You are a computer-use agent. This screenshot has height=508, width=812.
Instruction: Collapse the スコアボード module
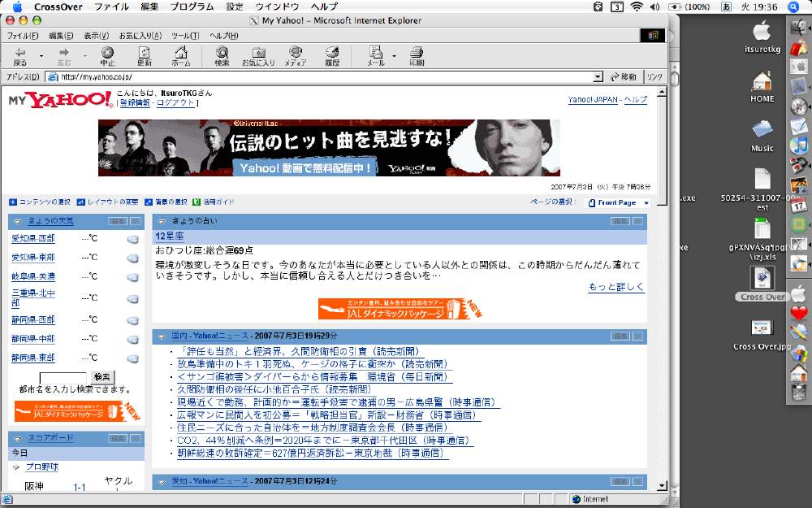tap(17, 439)
